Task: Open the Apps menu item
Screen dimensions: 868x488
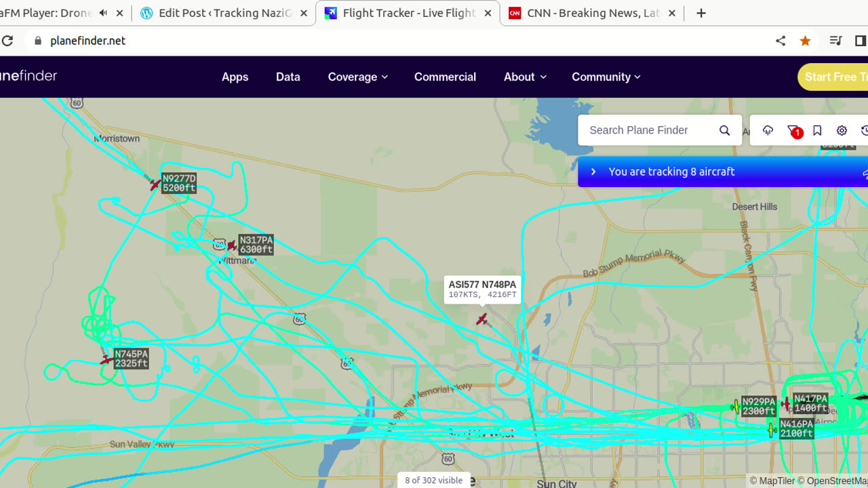Action: 235,77
